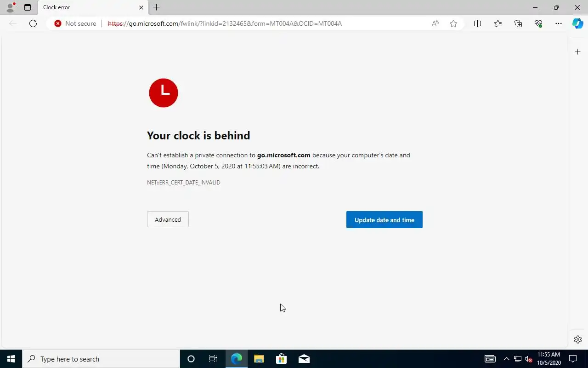Open the Favorites list

(x=498, y=23)
